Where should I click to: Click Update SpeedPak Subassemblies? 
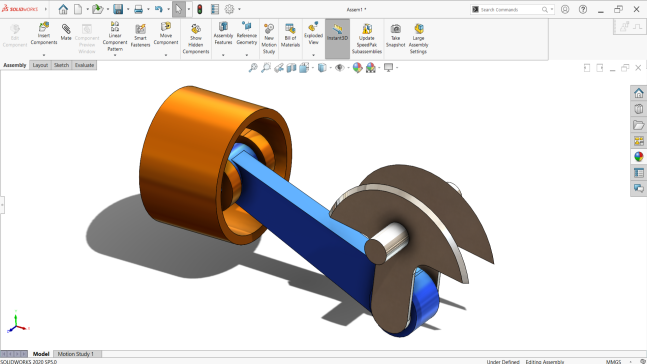pos(367,39)
